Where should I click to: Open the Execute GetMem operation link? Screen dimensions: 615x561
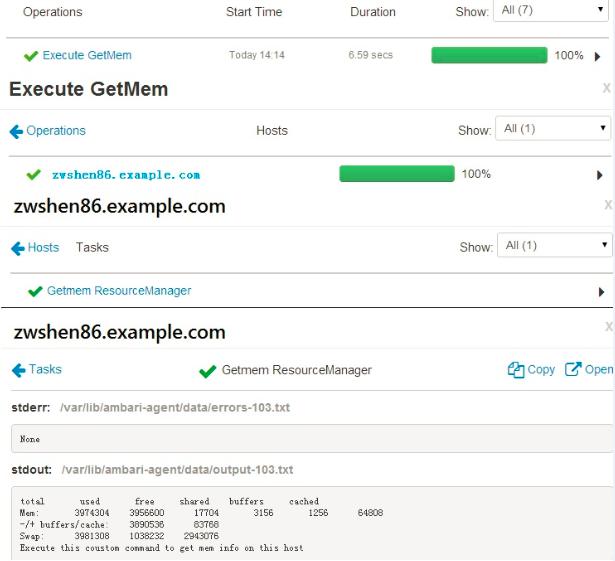coord(87,55)
